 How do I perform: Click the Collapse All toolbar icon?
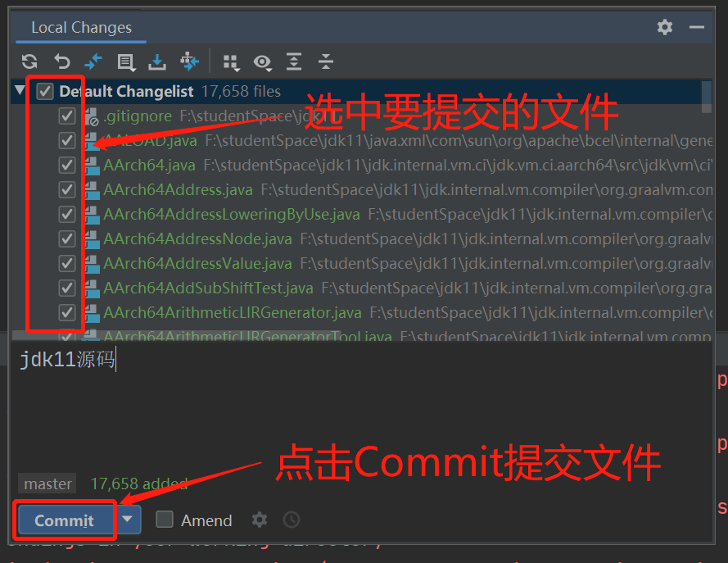pos(325,61)
